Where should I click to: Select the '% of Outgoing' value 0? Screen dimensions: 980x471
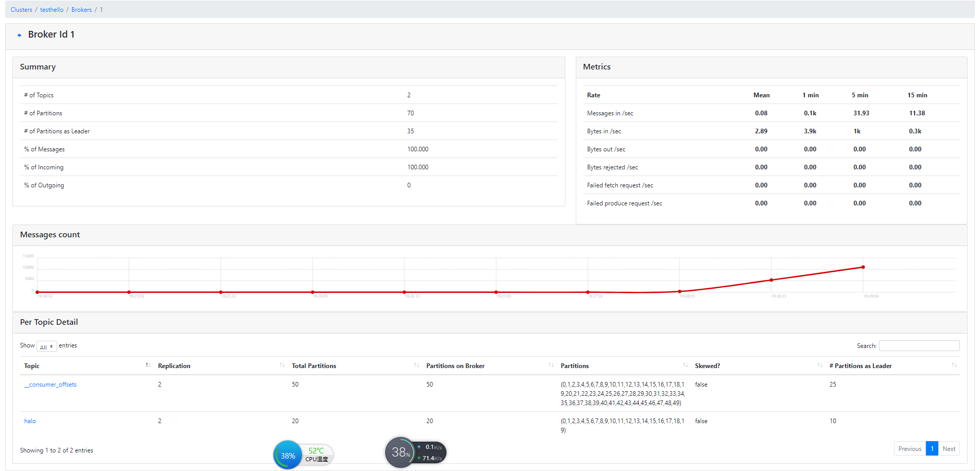(x=409, y=185)
